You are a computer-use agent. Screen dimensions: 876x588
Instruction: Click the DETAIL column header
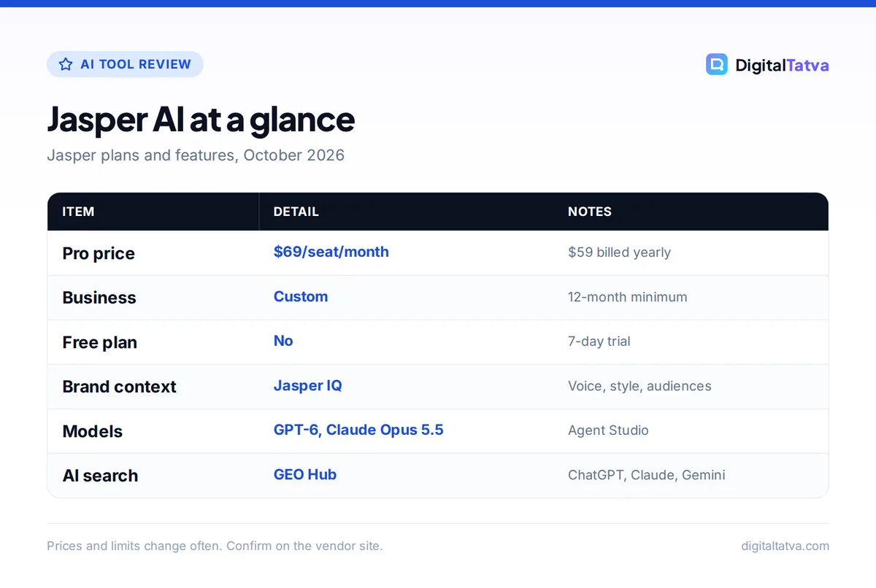point(296,212)
